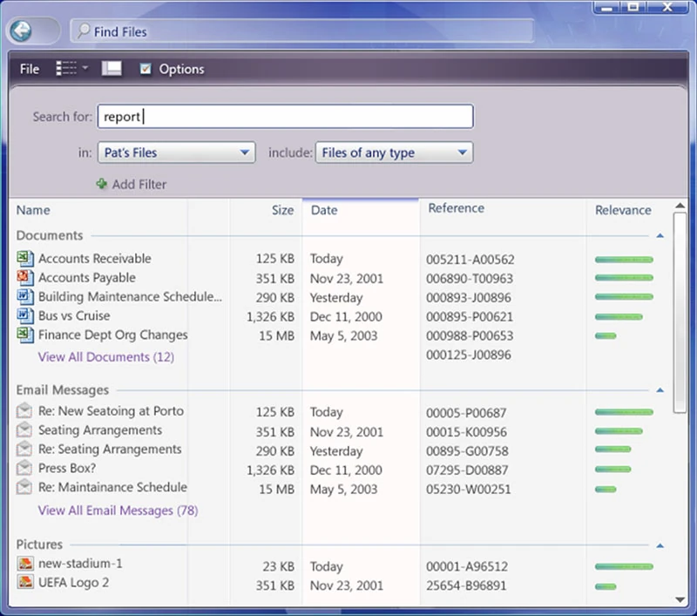Viewport: 697px width, 616px height.
Task: Open the Pat's Files location dropdown
Action: click(177, 152)
